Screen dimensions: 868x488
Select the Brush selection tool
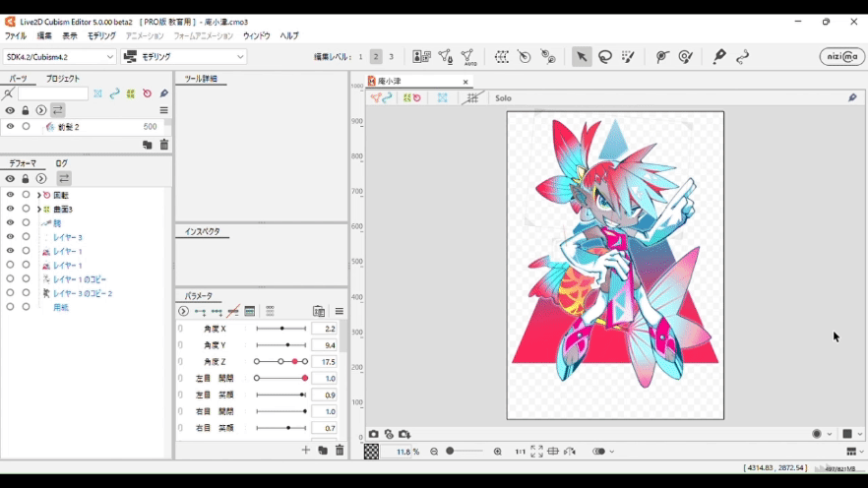(x=628, y=56)
